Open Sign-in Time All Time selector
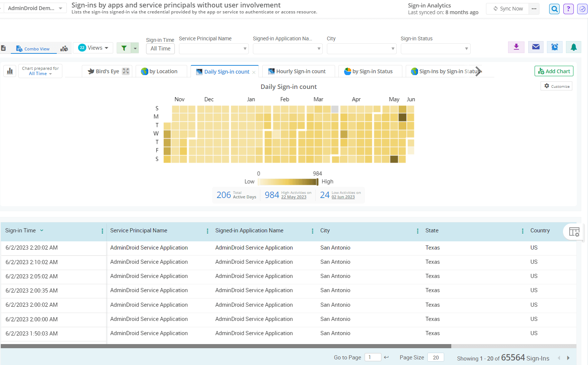The width and height of the screenshot is (588, 365). 160,49
